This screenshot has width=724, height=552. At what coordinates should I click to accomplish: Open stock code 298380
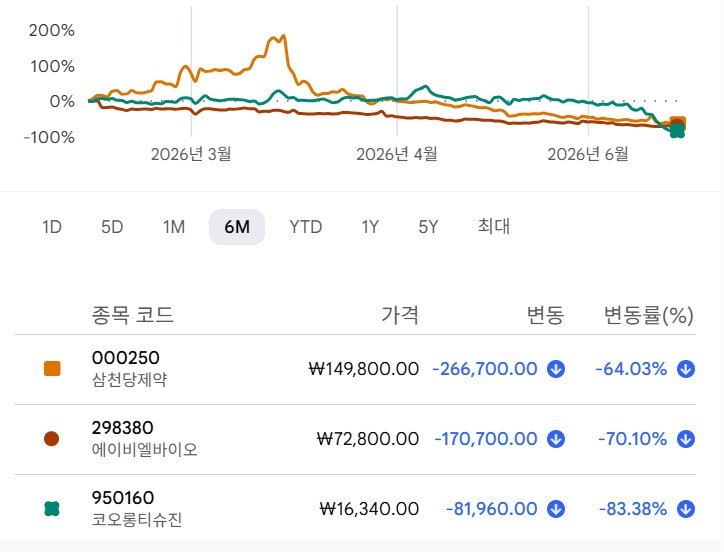(122, 428)
